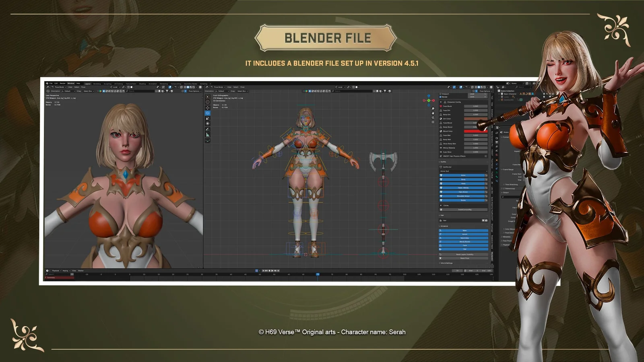Select the Tweak/Select Box tool at toolbar top
644x362 pixels.
[208, 97]
